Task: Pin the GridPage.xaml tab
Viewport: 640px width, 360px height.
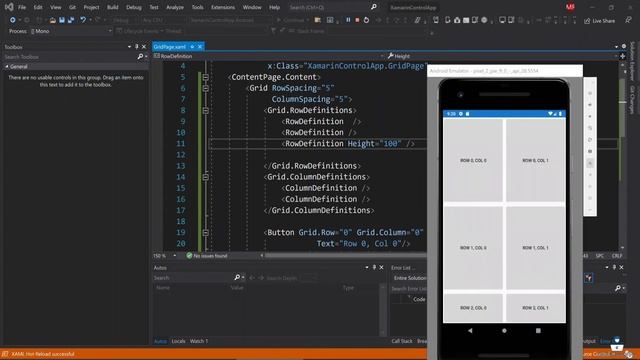Action: point(192,47)
